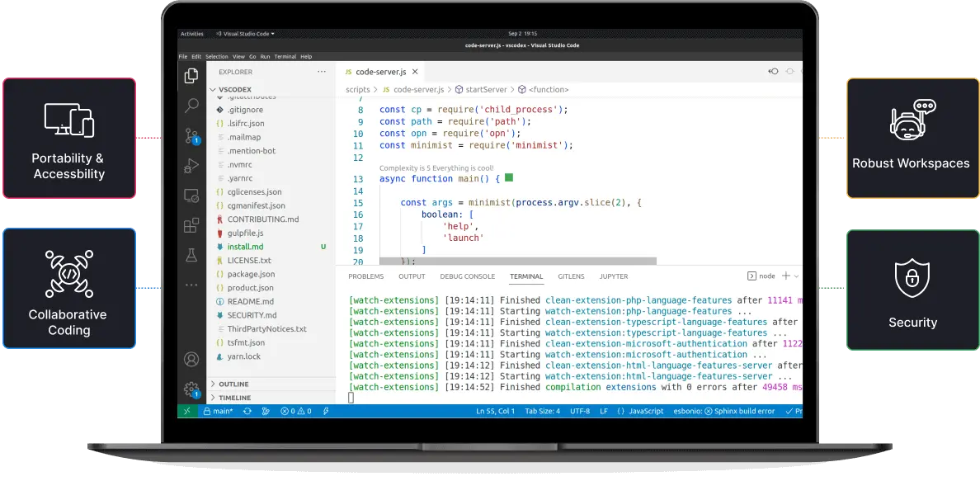This screenshot has width=980, height=481.
Task: Open the Search view in activity bar
Action: pyautogui.click(x=191, y=106)
